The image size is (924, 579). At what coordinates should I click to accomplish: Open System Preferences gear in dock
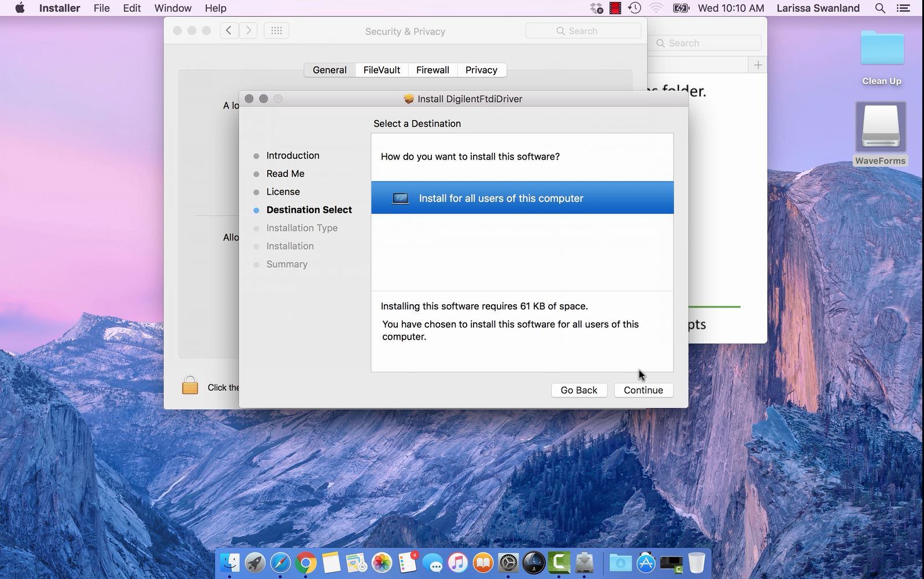pyautogui.click(x=508, y=562)
